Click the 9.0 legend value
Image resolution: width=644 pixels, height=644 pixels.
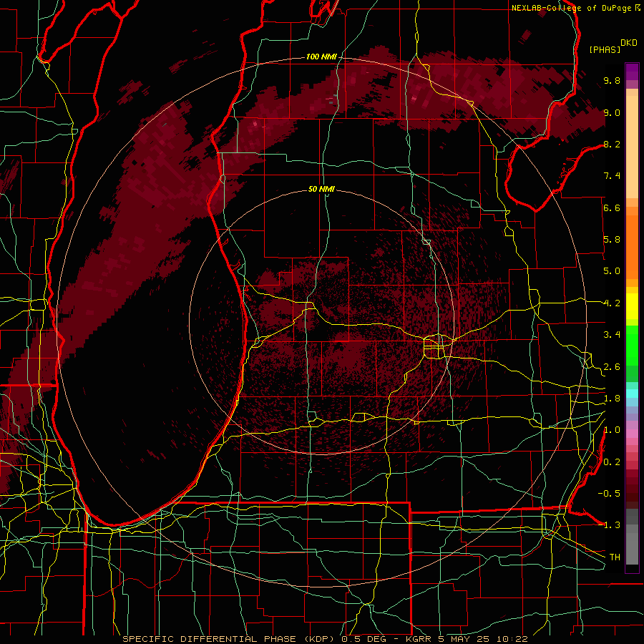tap(612, 112)
